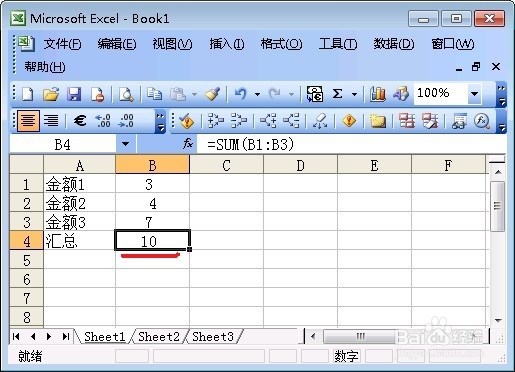Open a file with the folder icon
Screen dimensions: 515x372
(x=51, y=94)
